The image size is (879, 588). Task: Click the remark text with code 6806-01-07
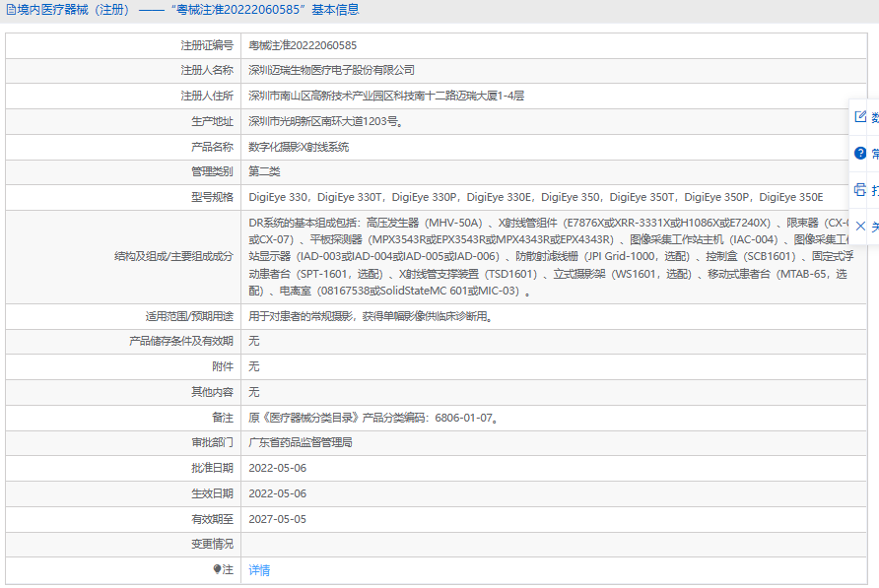pyautogui.click(x=373, y=418)
